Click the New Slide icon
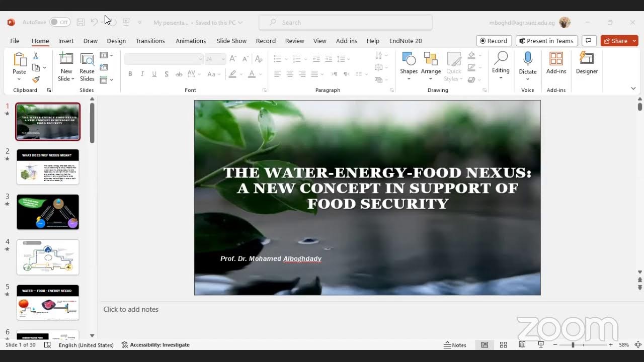The image size is (644, 362). pyautogui.click(x=66, y=59)
